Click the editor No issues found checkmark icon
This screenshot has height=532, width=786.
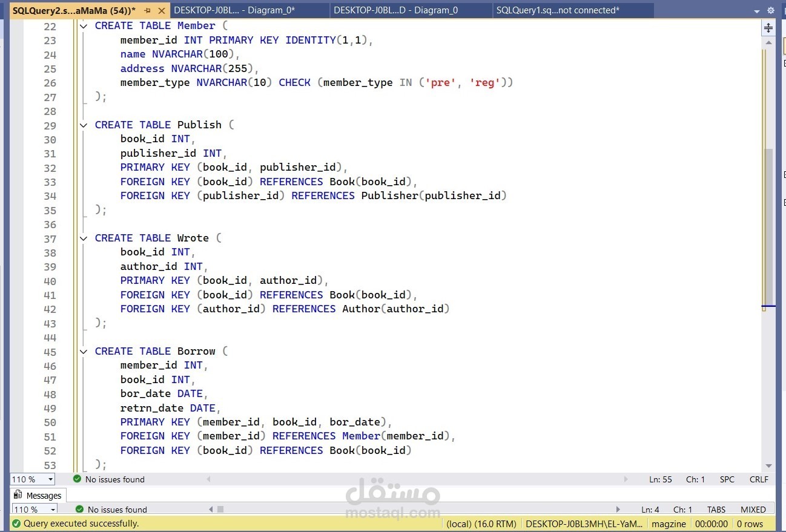[x=77, y=479]
